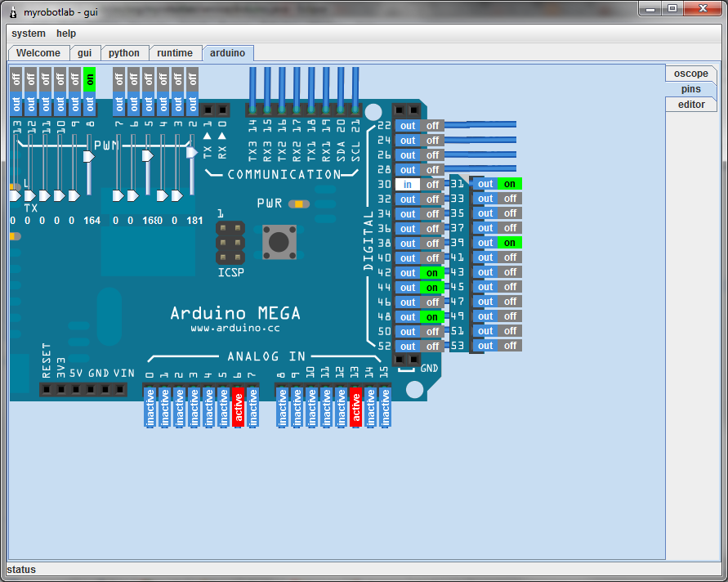728x582 pixels.
Task: Click the PWM slider handle for pin 8
Action: 89,156
